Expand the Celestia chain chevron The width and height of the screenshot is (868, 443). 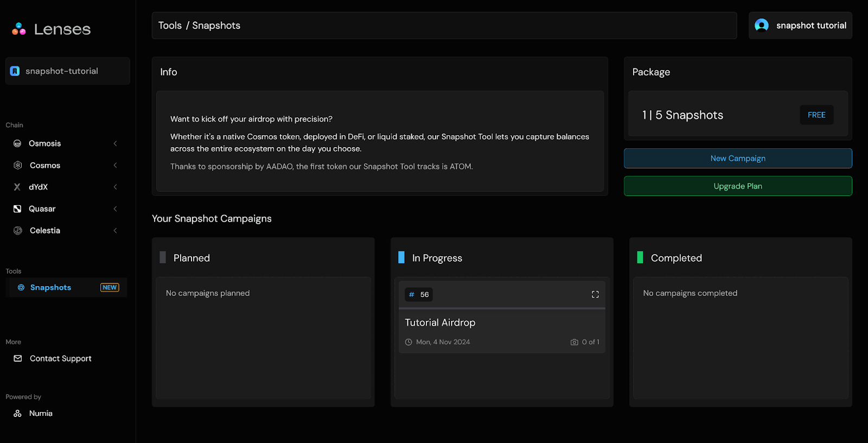115,230
